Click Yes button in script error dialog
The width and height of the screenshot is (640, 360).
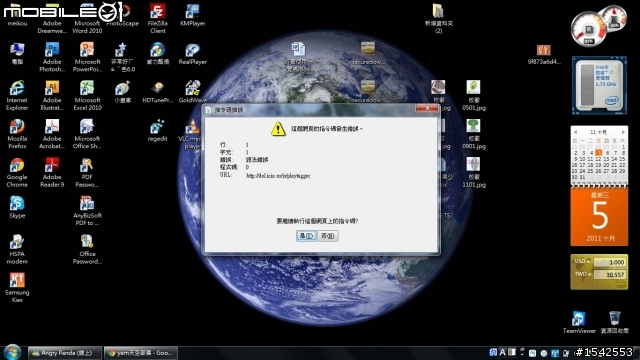[306, 236]
